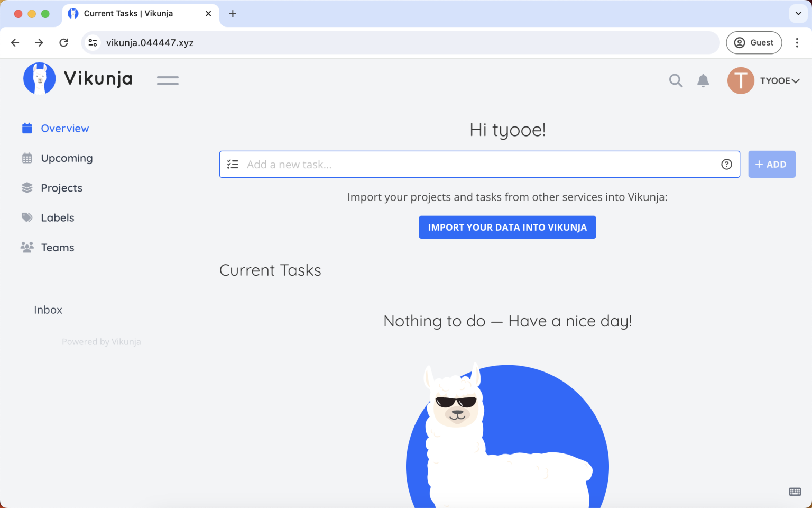
Task: Click the keyboard indicator in the corner
Action: tap(794, 491)
